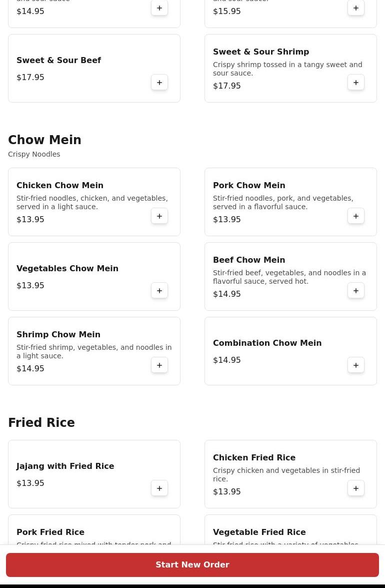Select Vegetable Fried Rice item title

coord(259,532)
